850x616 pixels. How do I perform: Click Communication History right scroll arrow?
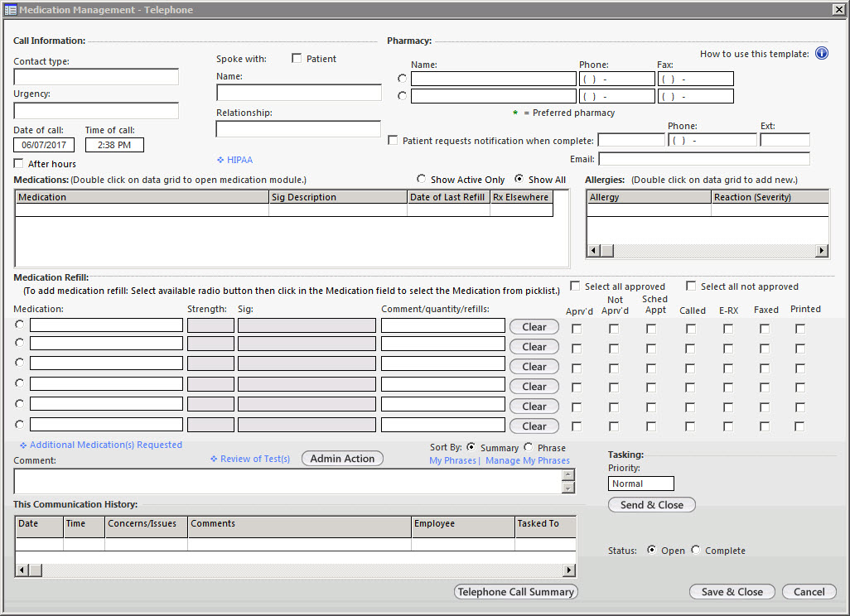click(x=568, y=570)
